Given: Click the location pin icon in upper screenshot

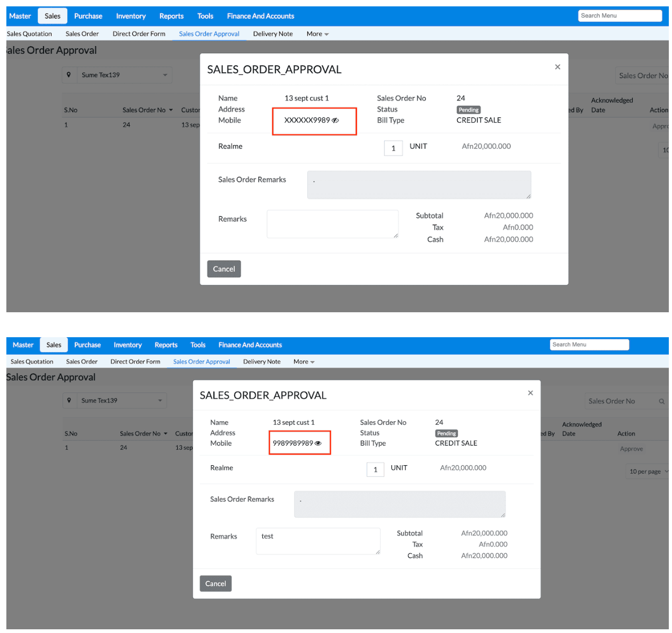Looking at the screenshot, I should click(x=69, y=75).
